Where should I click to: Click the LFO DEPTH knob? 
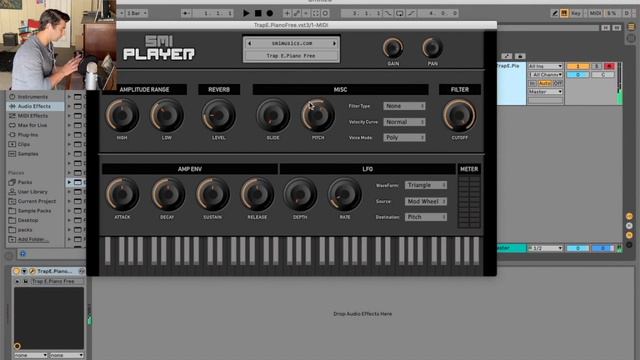(300, 195)
